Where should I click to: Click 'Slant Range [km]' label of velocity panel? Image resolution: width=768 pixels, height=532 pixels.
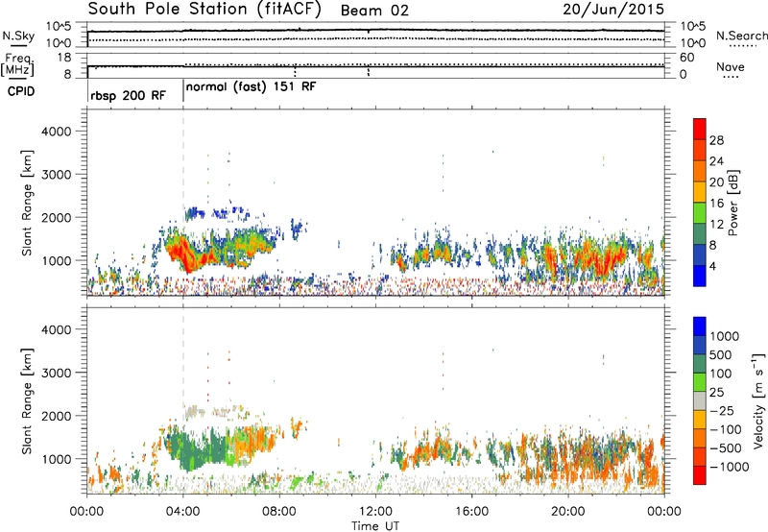pos(27,401)
